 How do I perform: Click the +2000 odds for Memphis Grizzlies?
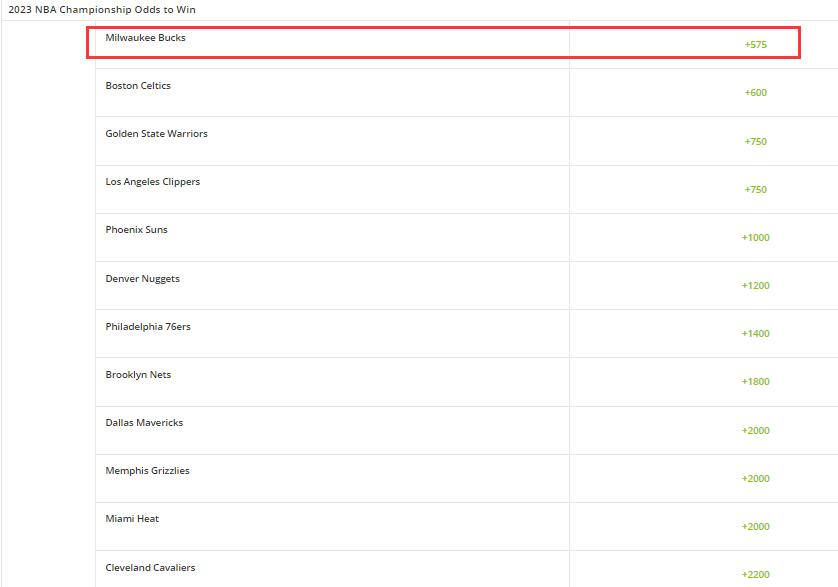[x=756, y=478]
